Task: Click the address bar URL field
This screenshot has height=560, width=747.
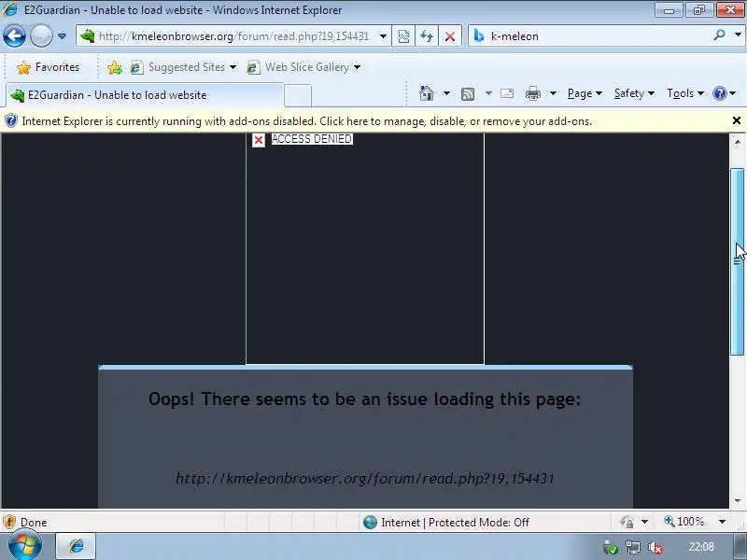Action: pos(233,36)
